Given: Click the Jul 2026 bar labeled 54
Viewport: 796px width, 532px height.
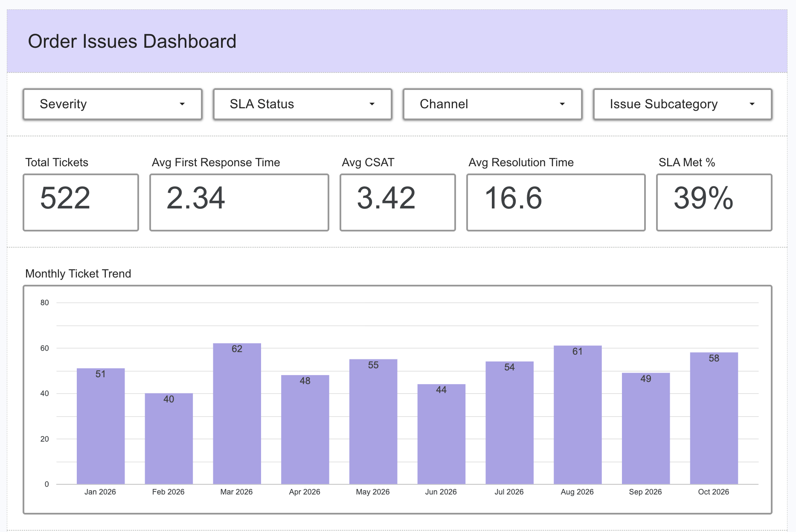Looking at the screenshot, I should (509, 423).
